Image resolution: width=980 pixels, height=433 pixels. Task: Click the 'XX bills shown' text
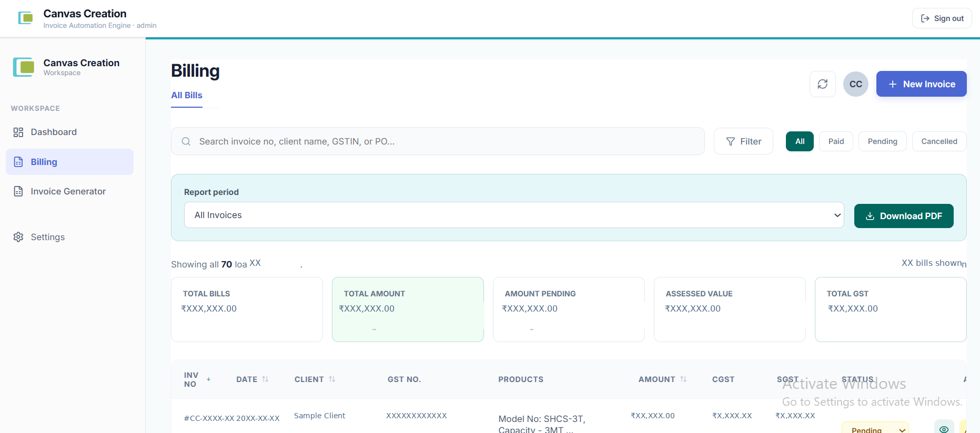(932, 263)
